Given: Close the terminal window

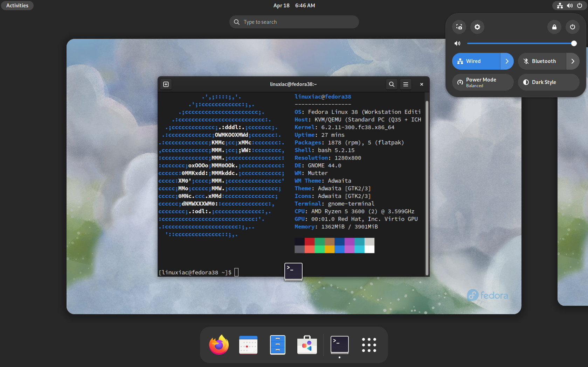Looking at the screenshot, I should pyautogui.click(x=422, y=84).
